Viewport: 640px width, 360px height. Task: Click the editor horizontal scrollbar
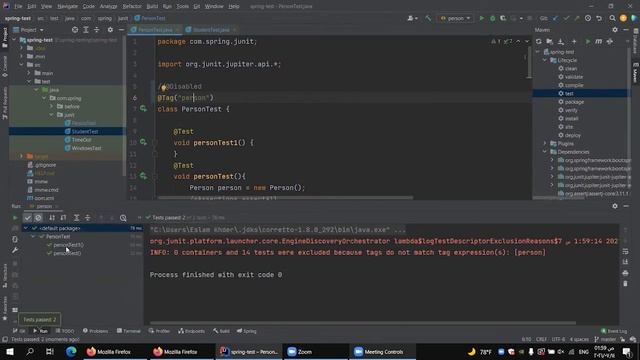pyautogui.click(x=286, y=198)
